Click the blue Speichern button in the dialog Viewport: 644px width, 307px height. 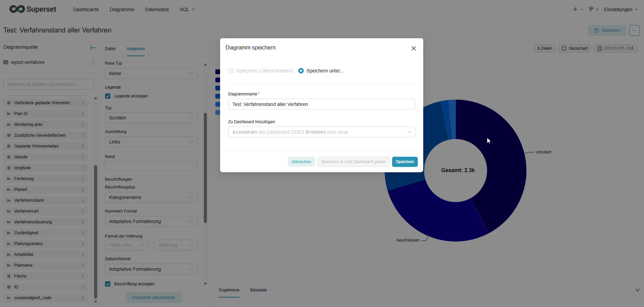(x=405, y=162)
